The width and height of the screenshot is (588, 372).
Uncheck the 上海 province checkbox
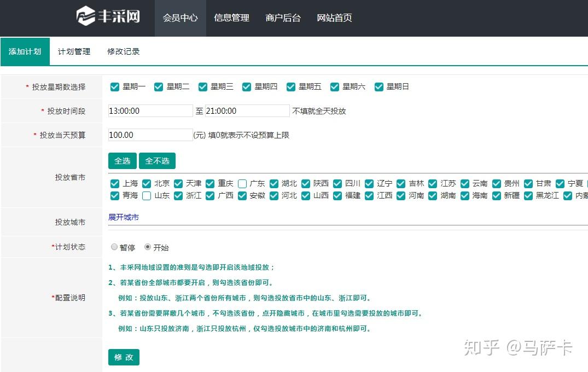114,183
